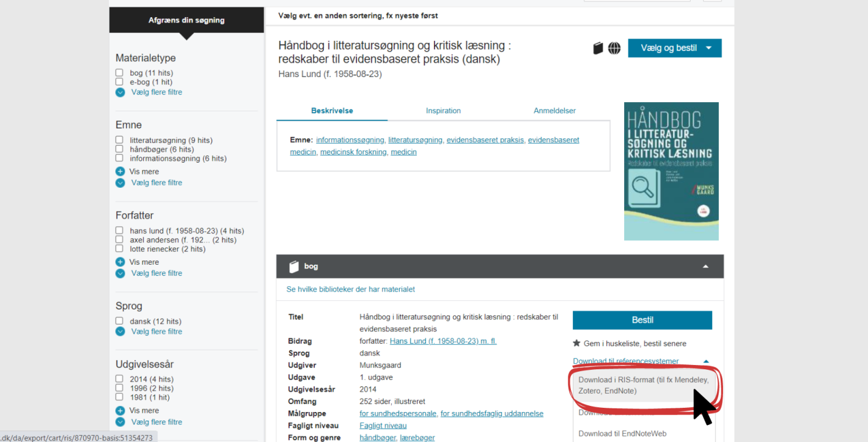The width and height of the screenshot is (868, 442).
Task: Expand Vælg flere filtre under Sprog
Action: (x=156, y=332)
